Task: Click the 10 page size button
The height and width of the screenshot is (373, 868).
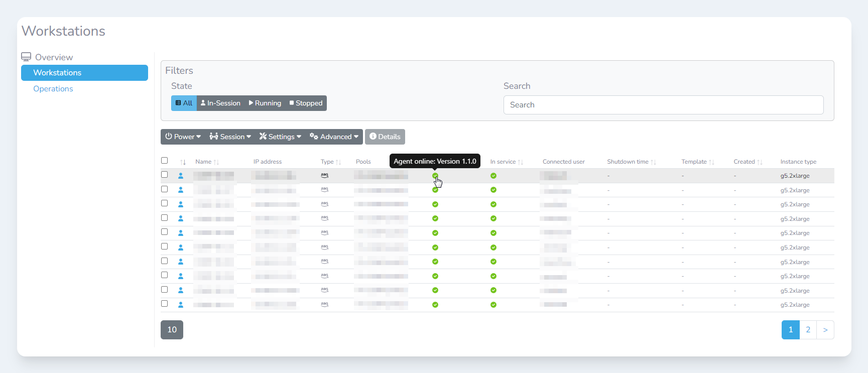Action: click(172, 330)
